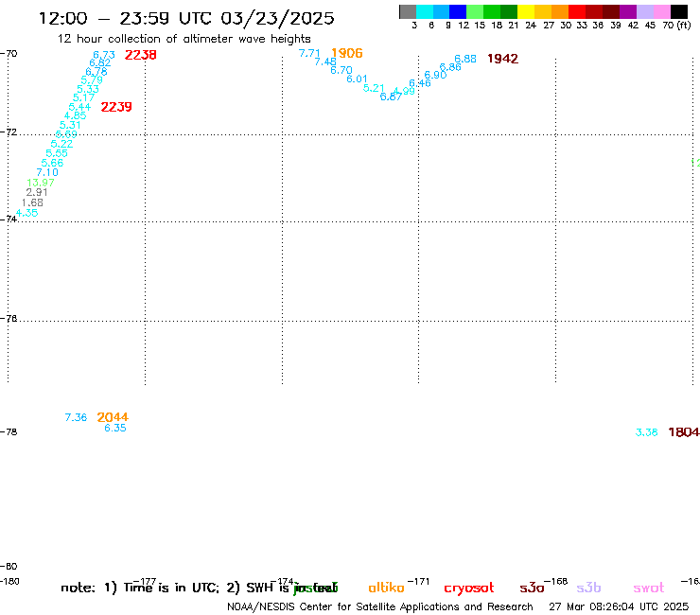Click the orange 1906 time label
The image size is (700, 615).
347,53
